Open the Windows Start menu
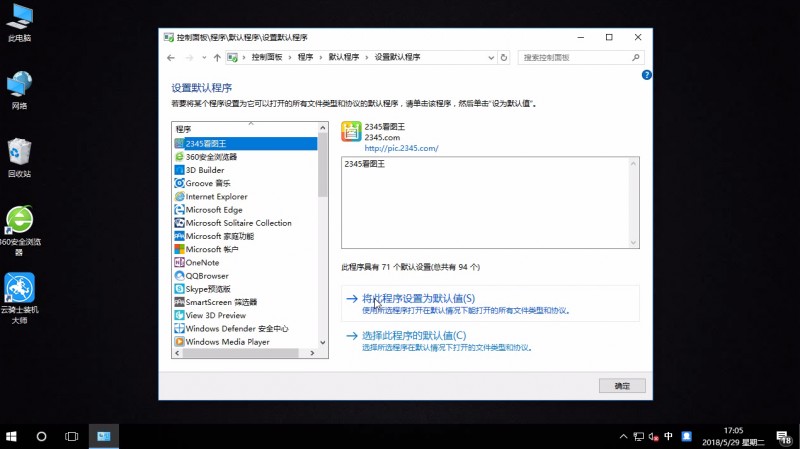Screen dimensions: 800x449 pos(11,437)
